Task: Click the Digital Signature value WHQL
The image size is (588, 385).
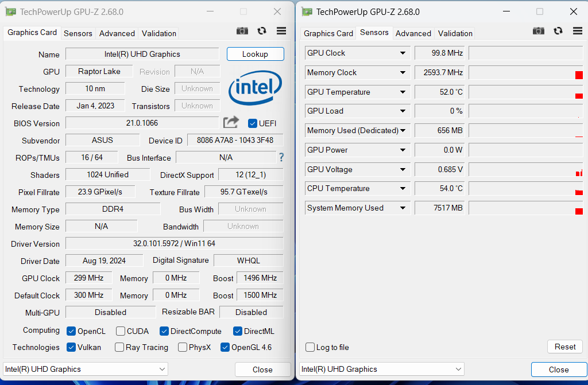Action: [248, 260]
